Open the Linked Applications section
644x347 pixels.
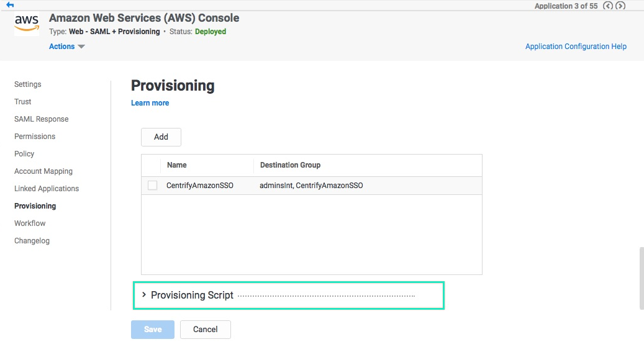click(x=47, y=189)
